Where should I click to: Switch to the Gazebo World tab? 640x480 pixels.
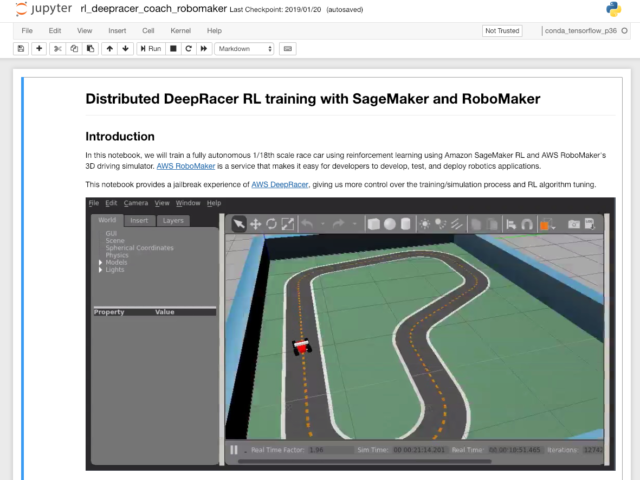click(107, 220)
